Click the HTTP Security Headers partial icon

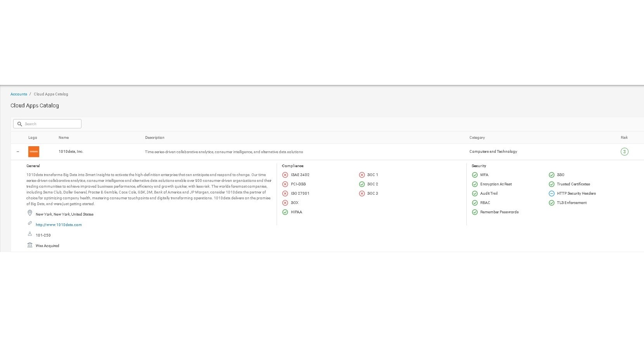coord(551,194)
